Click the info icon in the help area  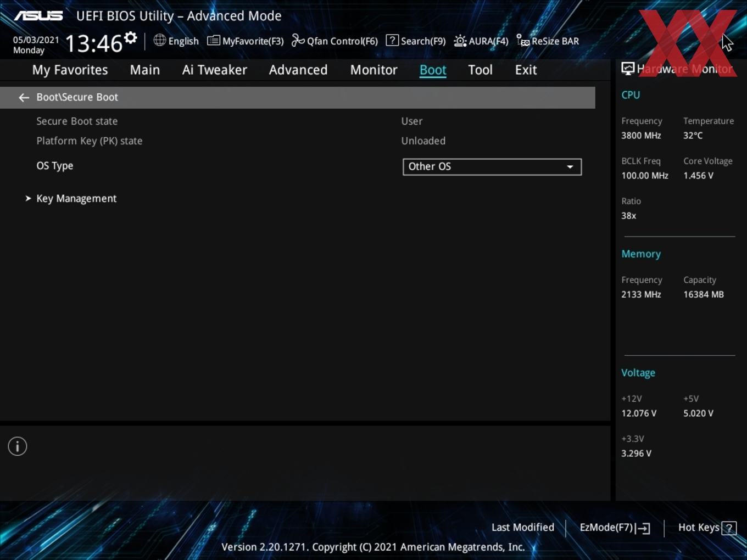[x=18, y=446]
